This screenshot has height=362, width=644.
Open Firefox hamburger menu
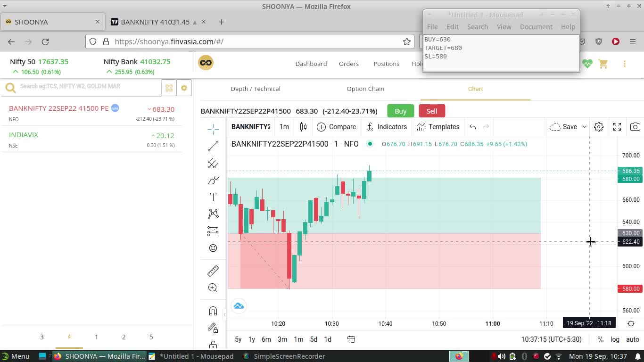point(633,41)
